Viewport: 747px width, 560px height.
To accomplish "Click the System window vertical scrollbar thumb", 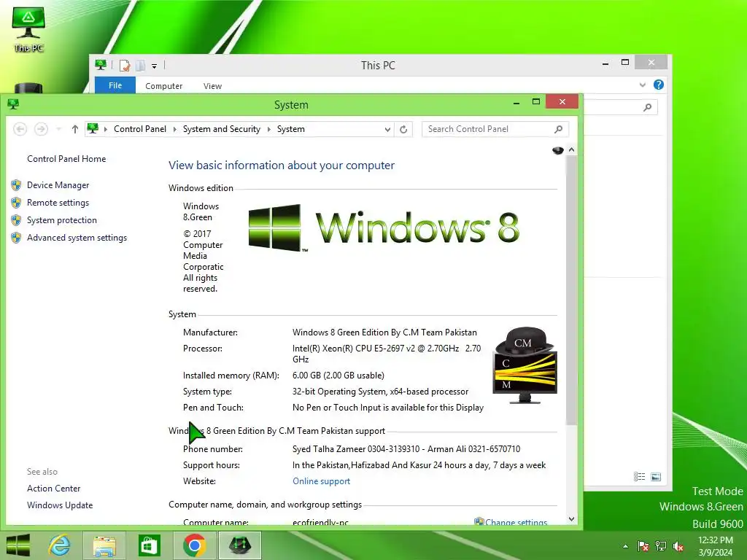I will pos(572,290).
